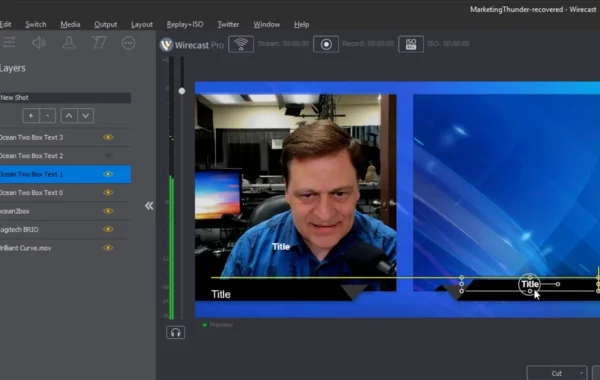This screenshot has height=380, width=600.
Task: Toggle visibility of Ocean Two Box Text 2
Action: click(x=108, y=155)
